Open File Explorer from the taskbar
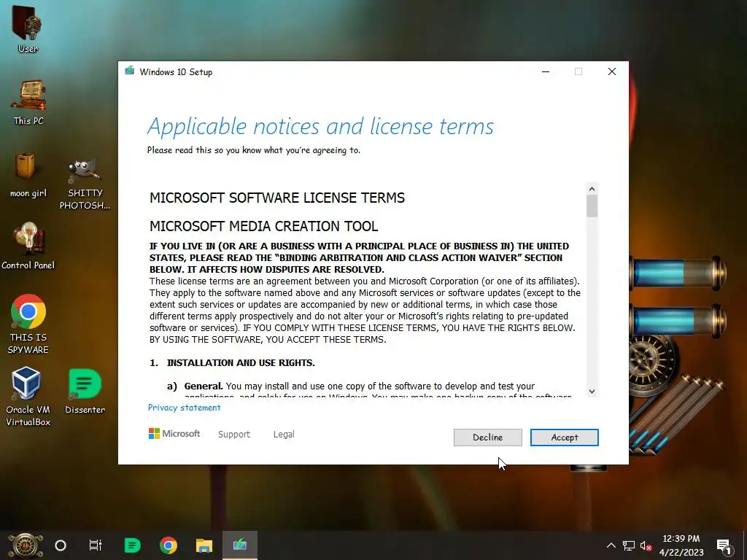Viewport: 747px width, 560px height. click(x=204, y=545)
